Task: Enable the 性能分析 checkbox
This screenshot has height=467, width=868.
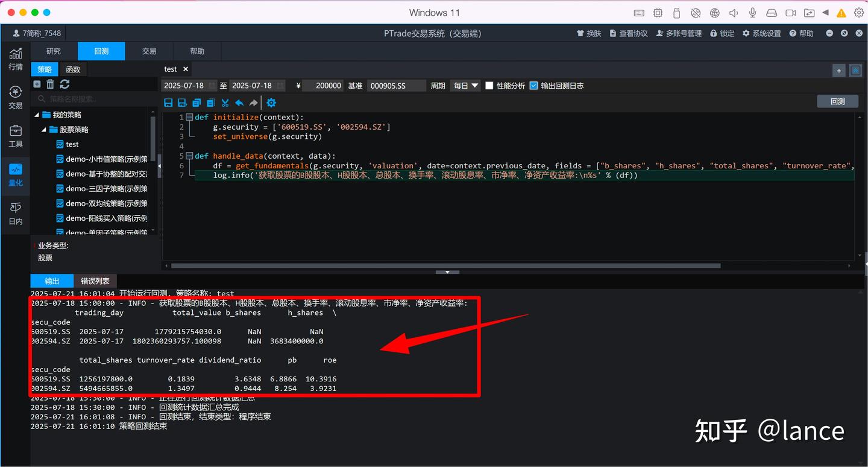Action: (x=489, y=85)
